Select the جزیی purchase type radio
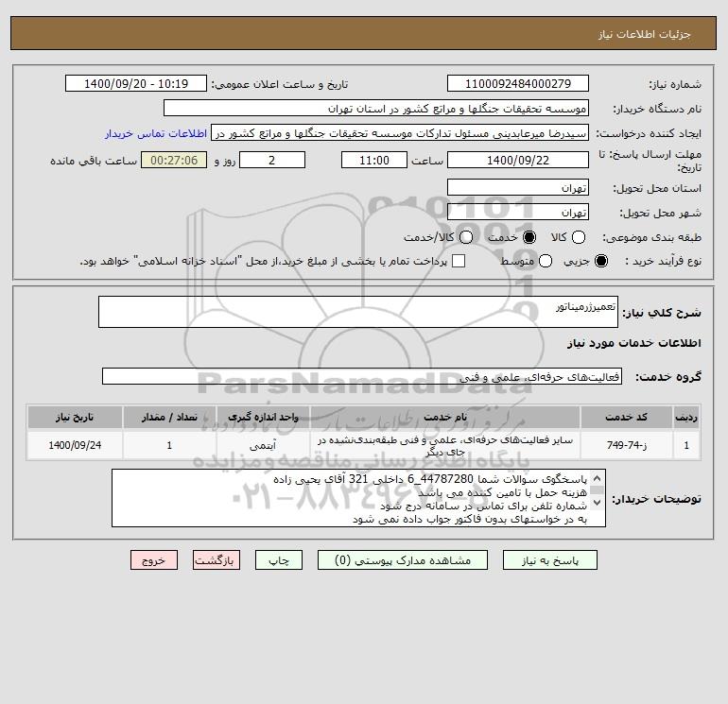The width and height of the screenshot is (728, 704). pos(601,261)
